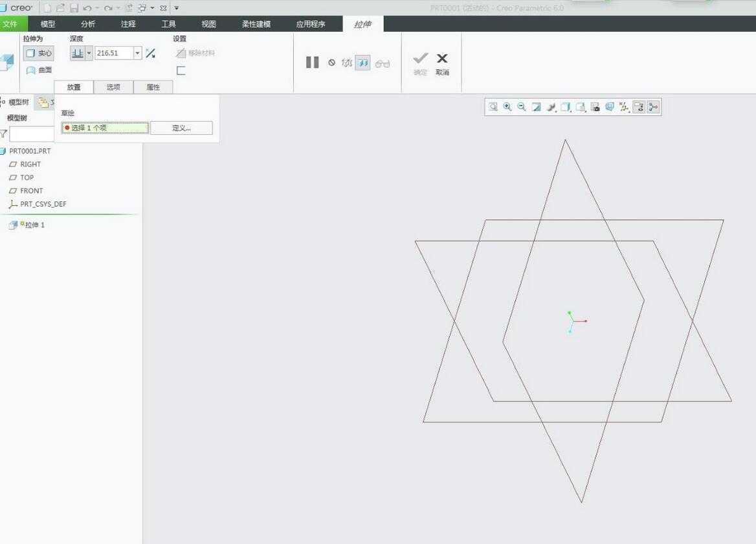Click the Close window icon in quick access
Image resolution: width=756 pixels, height=544 pixels.
[164, 8]
